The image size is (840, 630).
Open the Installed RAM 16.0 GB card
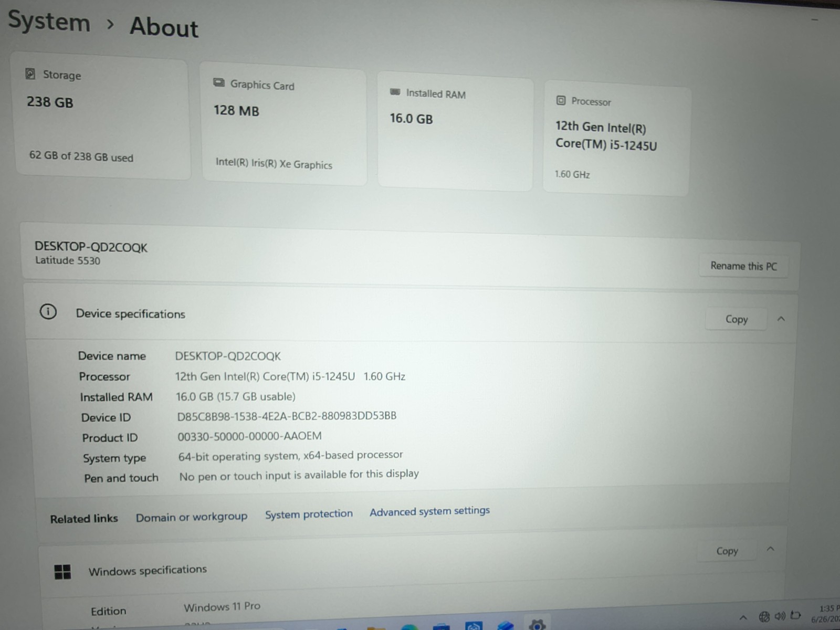tap(455, 131)
